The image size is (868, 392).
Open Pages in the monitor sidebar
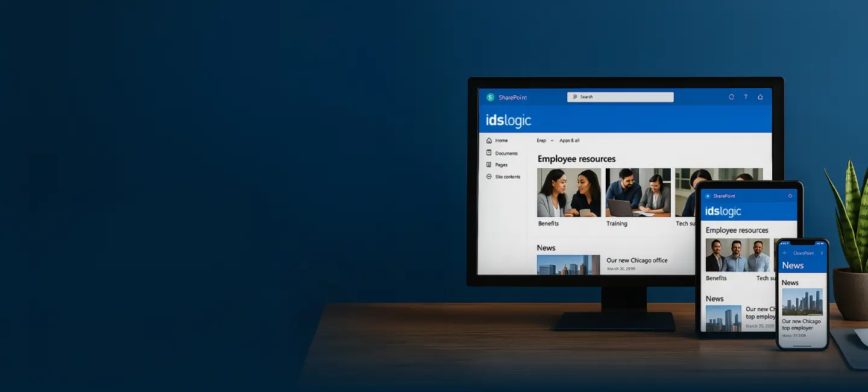tap(502, 165)
